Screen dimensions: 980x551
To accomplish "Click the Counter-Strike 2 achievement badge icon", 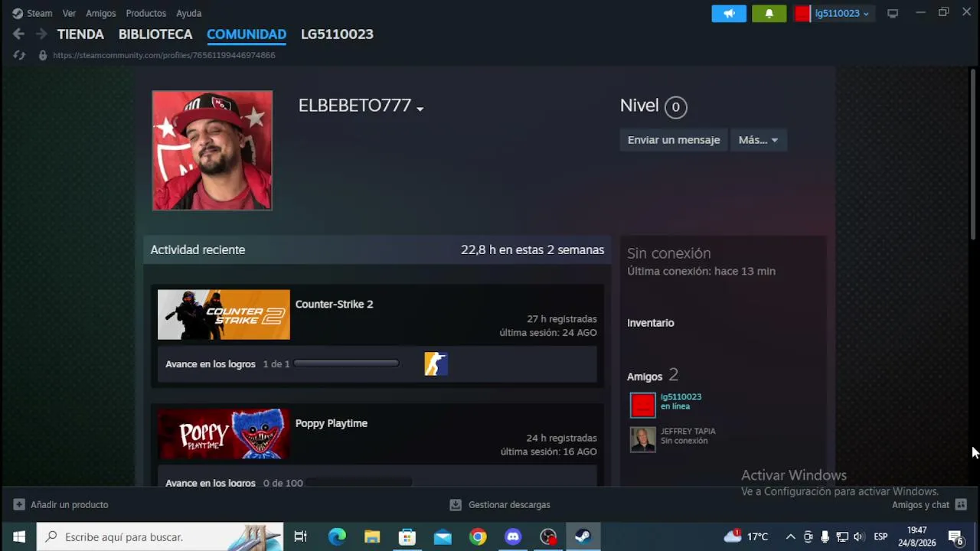I will click(436, 364).
